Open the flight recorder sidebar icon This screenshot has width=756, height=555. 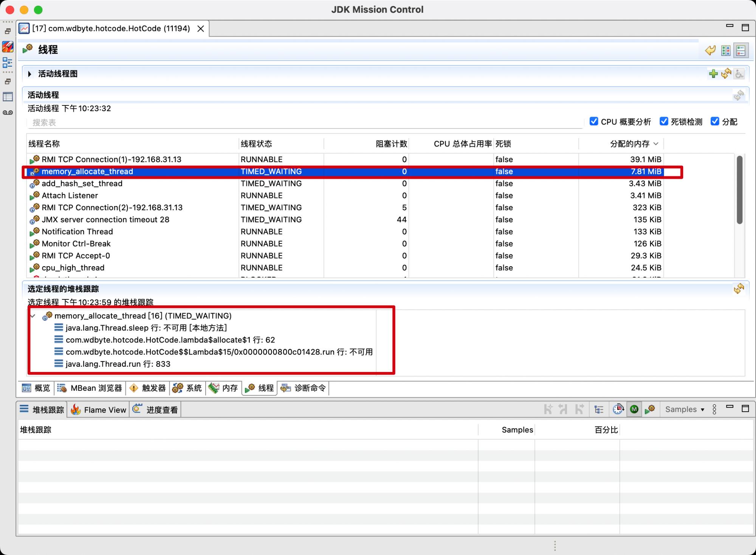point(8,112)
